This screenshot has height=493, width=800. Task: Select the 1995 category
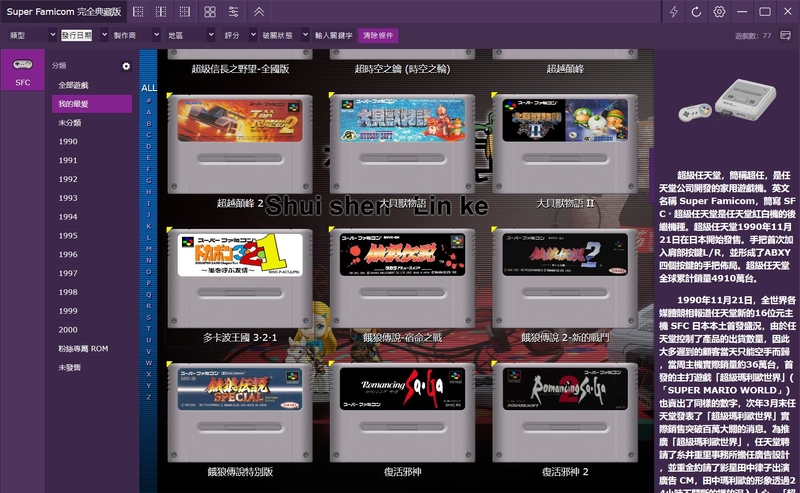point(92,236)
